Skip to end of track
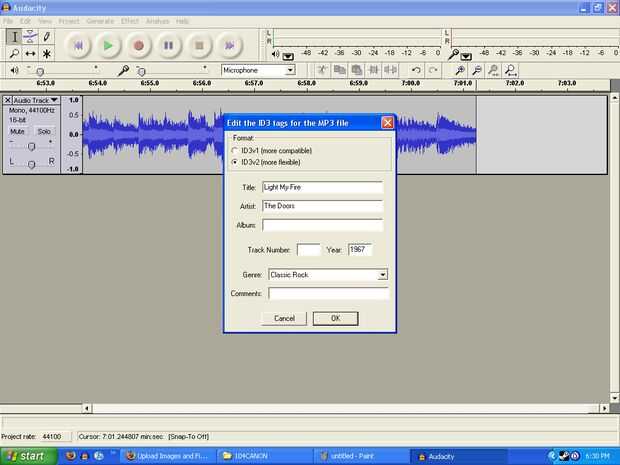 [230, 45]
